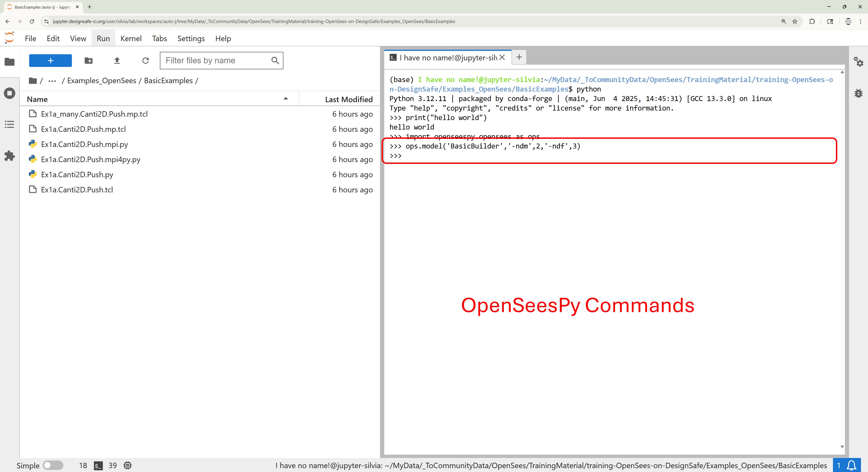Image resolution: width=868 pixels, height=472 pixels.
Task: Open the Settings menu
Action: pos(191,38)
